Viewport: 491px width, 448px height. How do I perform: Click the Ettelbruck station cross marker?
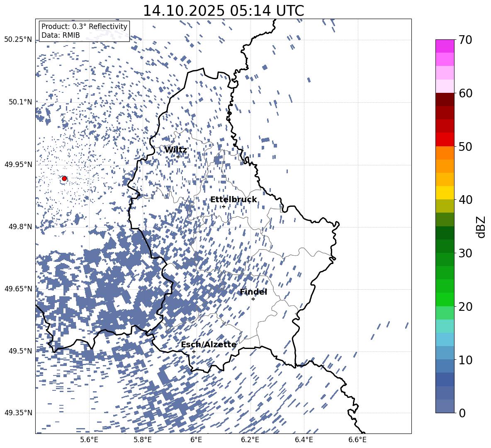[x=224, y=206]
